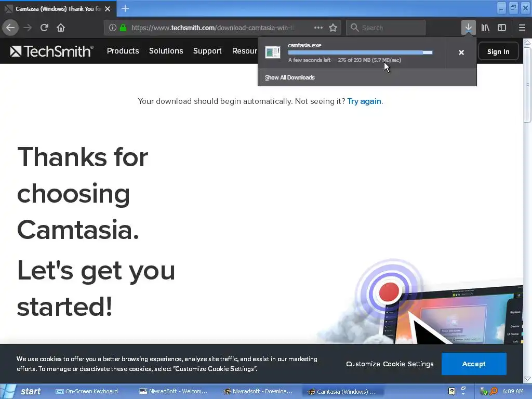Open the page actions three-dot menu

[318, 28]
